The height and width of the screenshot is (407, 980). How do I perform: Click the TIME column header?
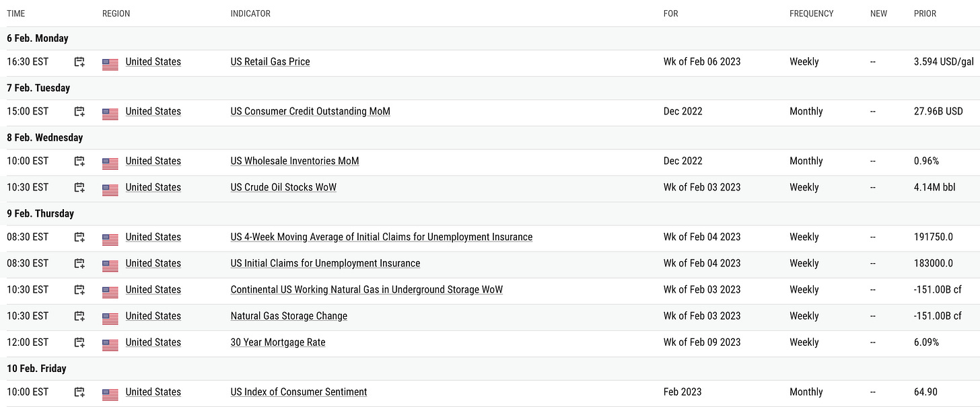16,13
